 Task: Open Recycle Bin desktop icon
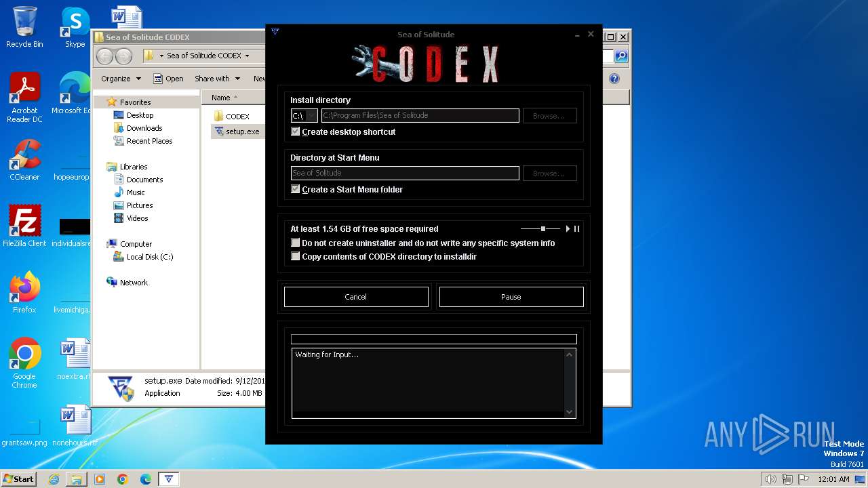point(24,27)
